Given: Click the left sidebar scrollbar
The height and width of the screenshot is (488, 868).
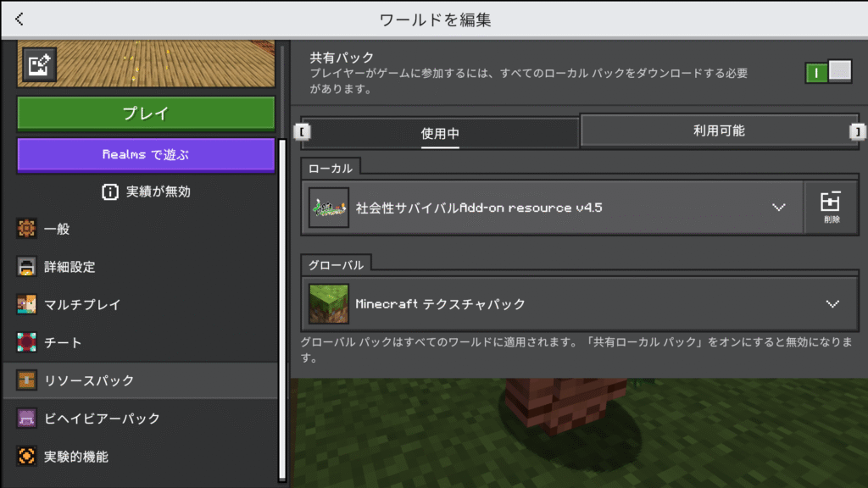Looking at the screenshot, I should pyautogui.click(x=282, y=305).
